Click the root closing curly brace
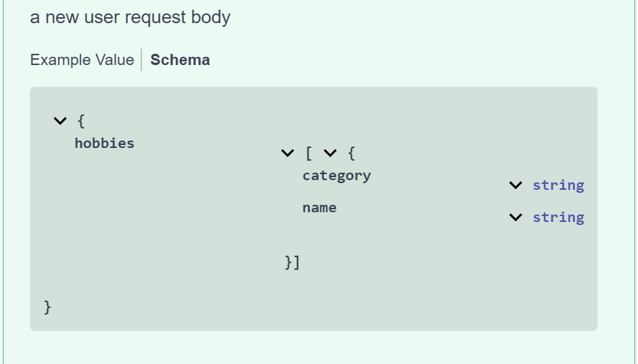The height and width of the screenshot is (364, 638). click(x=47, y=307)
